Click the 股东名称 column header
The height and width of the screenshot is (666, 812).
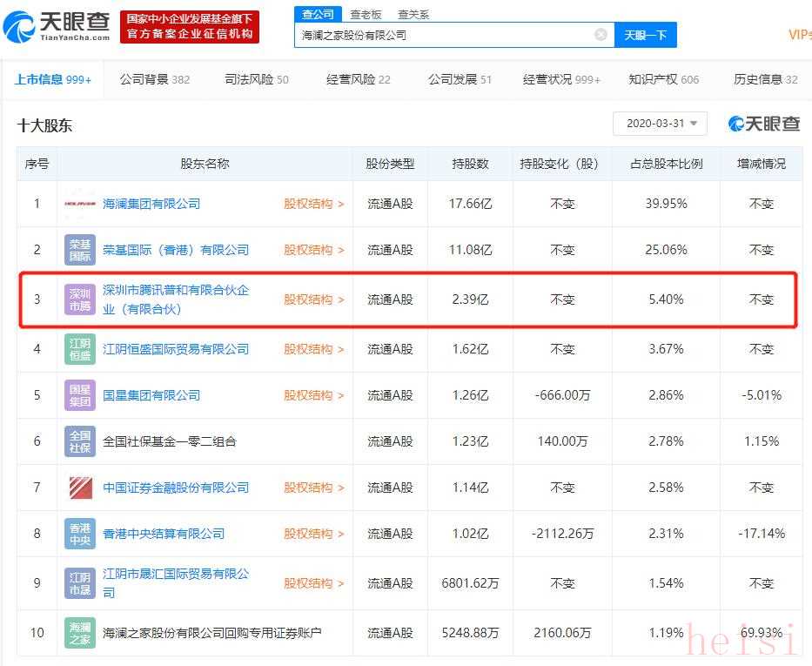point(205,164)
